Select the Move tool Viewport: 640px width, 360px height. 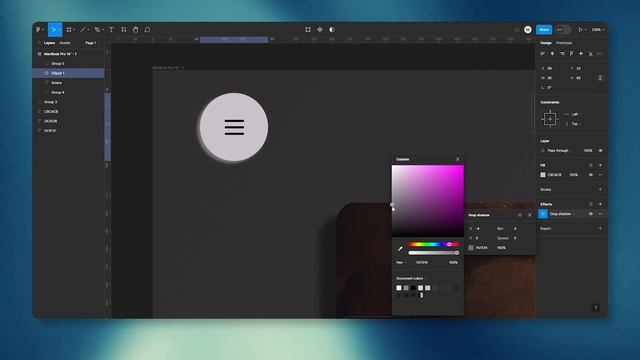pyautogui.click(x=53, y=29)
